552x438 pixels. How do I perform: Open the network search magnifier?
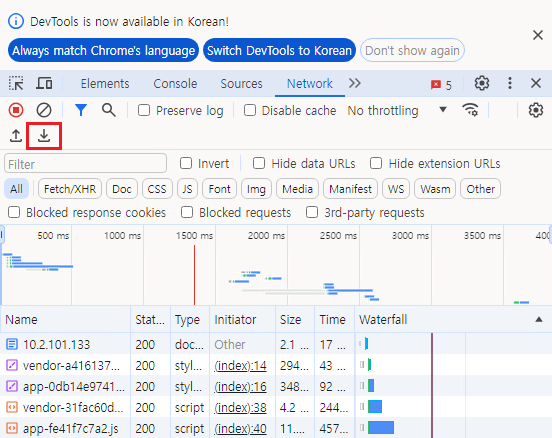pyautogui.click(x=109, y=110)
